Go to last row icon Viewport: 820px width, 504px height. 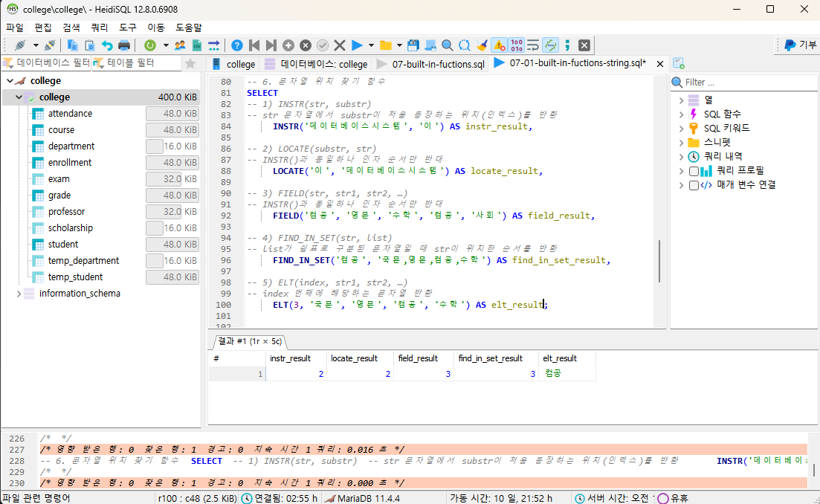point(271,45)
